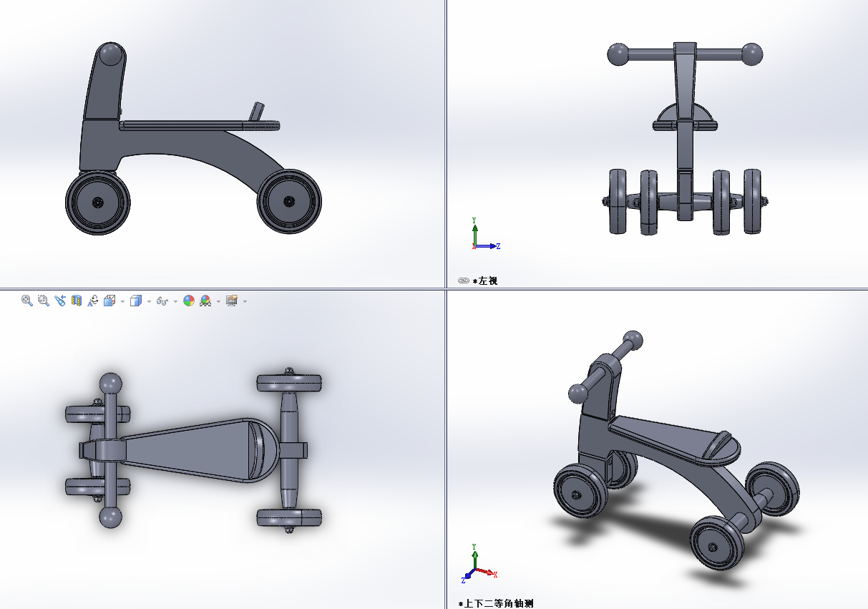Click the Hide/Show Items glasses icon

coord(162,301)
